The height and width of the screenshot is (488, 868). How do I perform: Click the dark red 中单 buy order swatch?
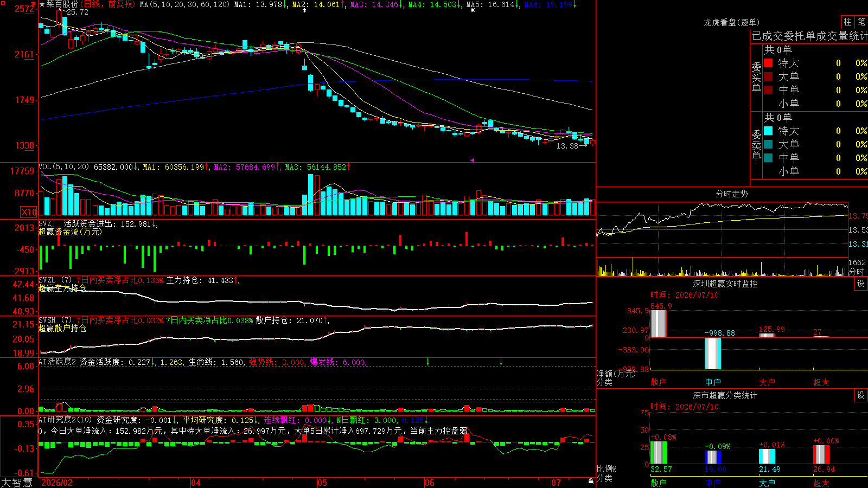(x=768, y=90)
